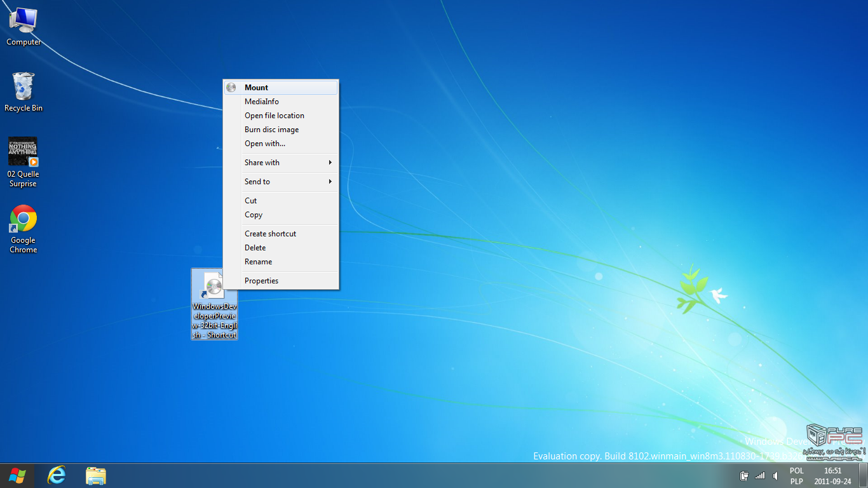Click the Computer desktop icon
Screen dimensions: 868x488
click(x=24, y=27)
